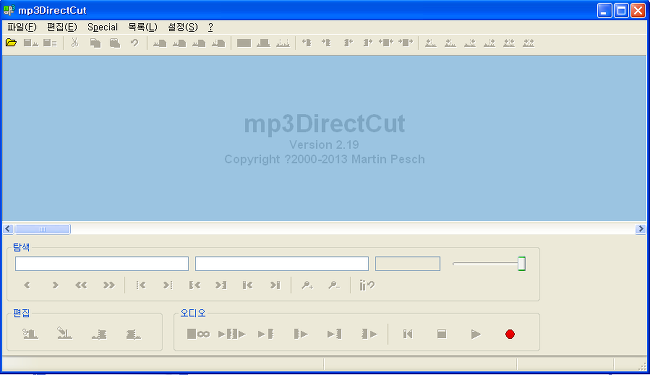The height and width of the screenshot is (375, 650).
Task: Maximize the mp3DirectCut window
Action: click(x=621, y=10)
